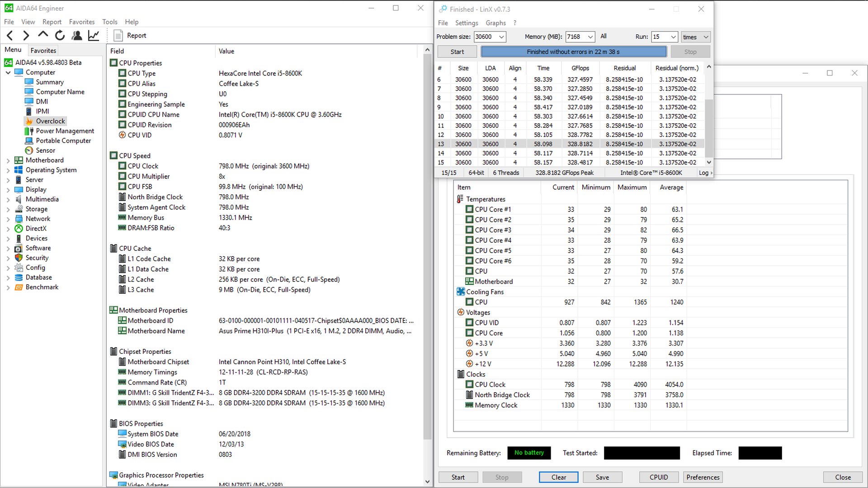Image resolution: width=868 pixels, height=488 pixels.
Task: Open AIDA64 Tools menu
Action: tap(110, 22)
